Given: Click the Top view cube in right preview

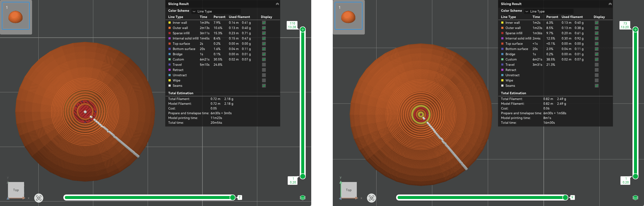Looking at the screenshot, I should [x=349, y=190].
